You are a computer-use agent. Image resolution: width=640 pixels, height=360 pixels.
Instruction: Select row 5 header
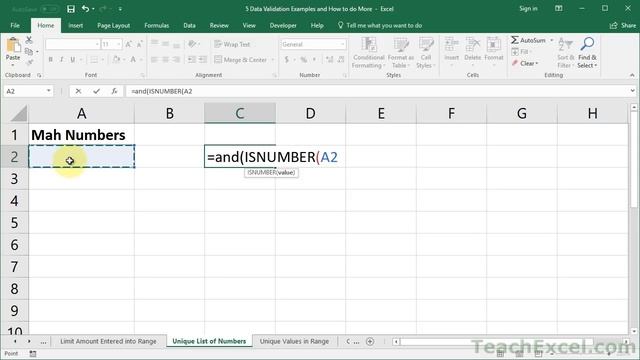tap(14, 223)
